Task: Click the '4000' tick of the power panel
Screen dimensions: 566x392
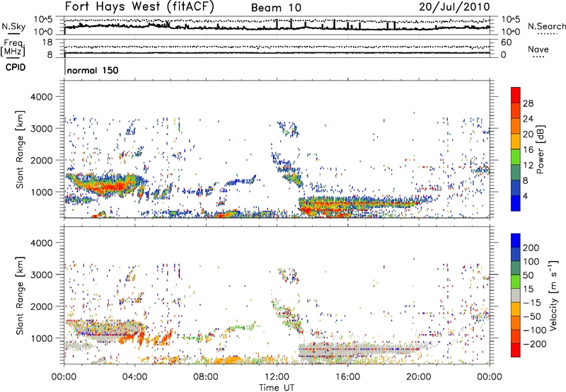Action: (x=42, y=97)
